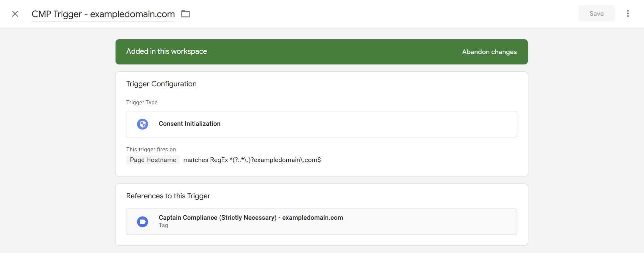Click the folder icon beside the trigger name

186,14
